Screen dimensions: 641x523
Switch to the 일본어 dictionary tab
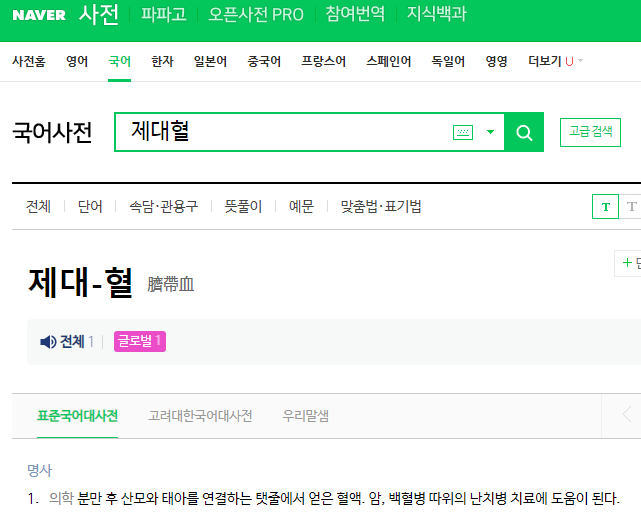tap(210, 61)
